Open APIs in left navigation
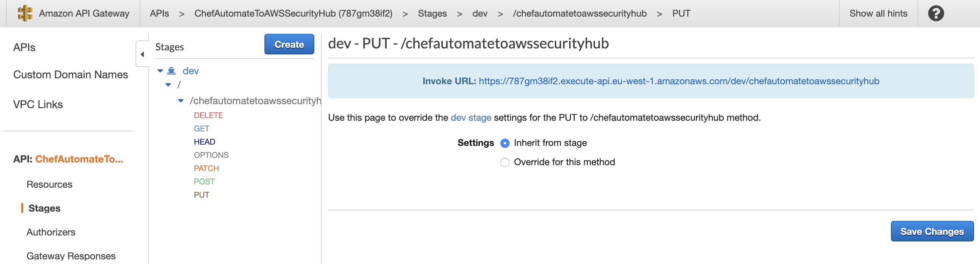The image size is (980, 264). tap(24, 47)
